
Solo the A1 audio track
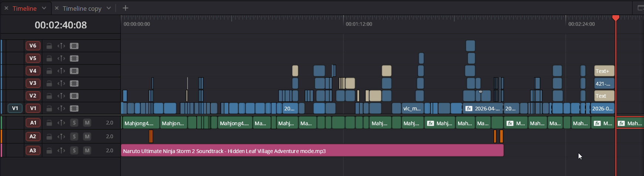coord(74,123)
